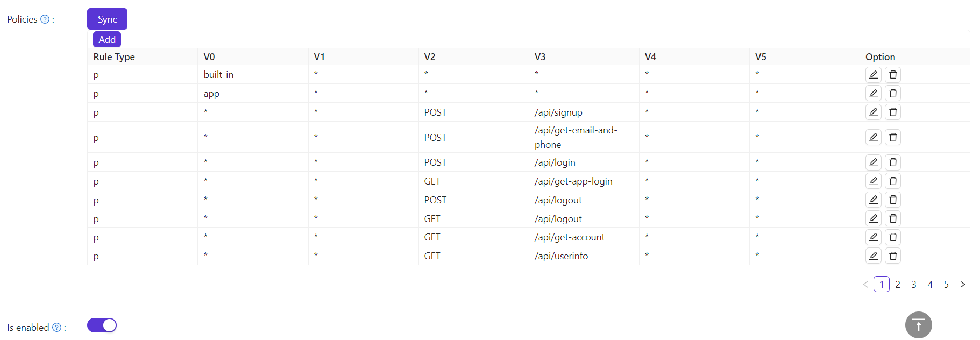Disable the Is enabled toggle
This screenshot has height=340, width=980.
(x=102, y=325)
